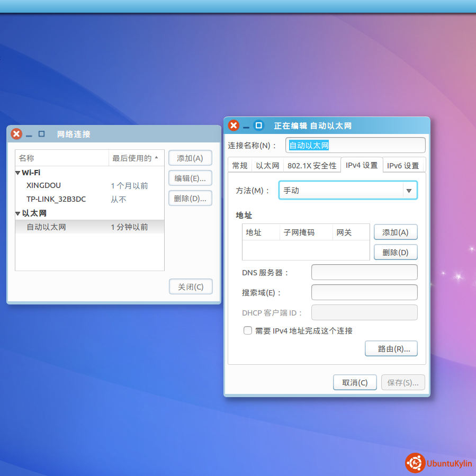
Task: Collapse the Wi-Fi group in connection list
Action: (x=18, y=173)
